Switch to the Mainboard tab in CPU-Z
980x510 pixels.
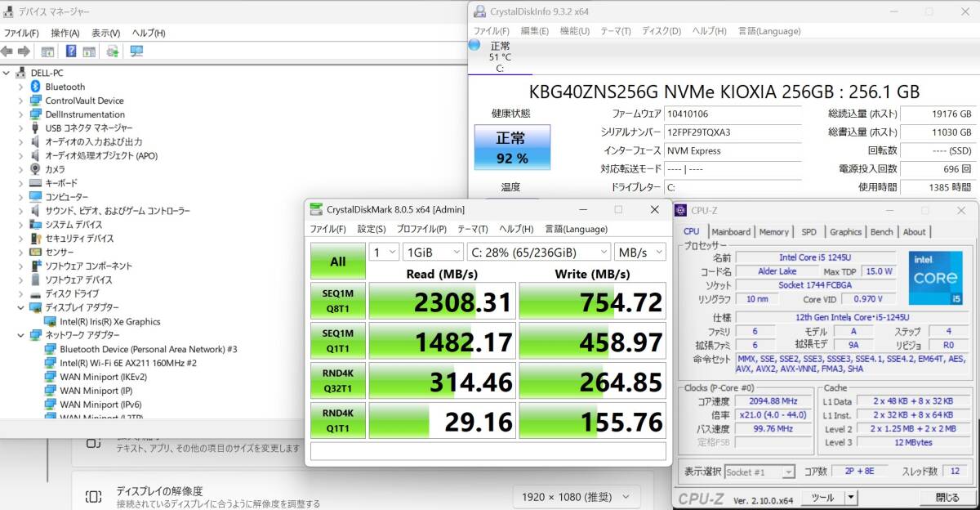(x=731, y=232)
